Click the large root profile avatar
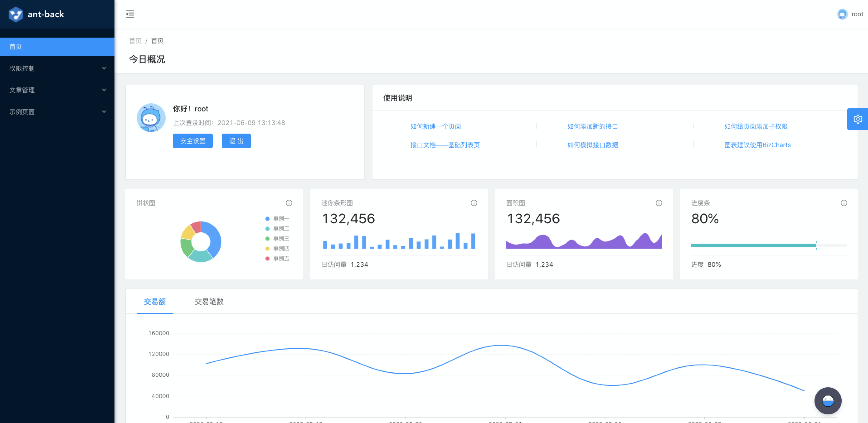The height and width of the screenshot is (423, 868). (151, 118)
